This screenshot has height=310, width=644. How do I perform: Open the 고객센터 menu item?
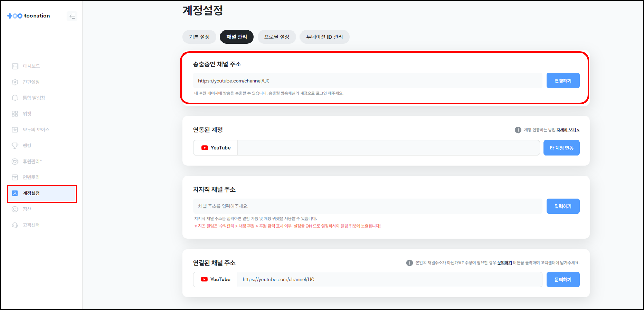click(31, 225)
